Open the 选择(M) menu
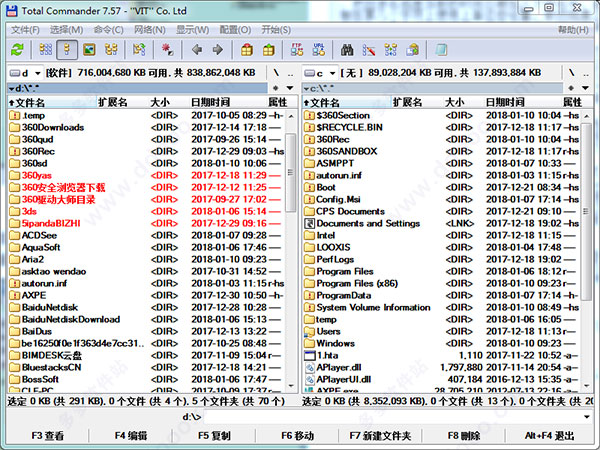The width and height of the screenshot is (600, 450). click(67, 30)
